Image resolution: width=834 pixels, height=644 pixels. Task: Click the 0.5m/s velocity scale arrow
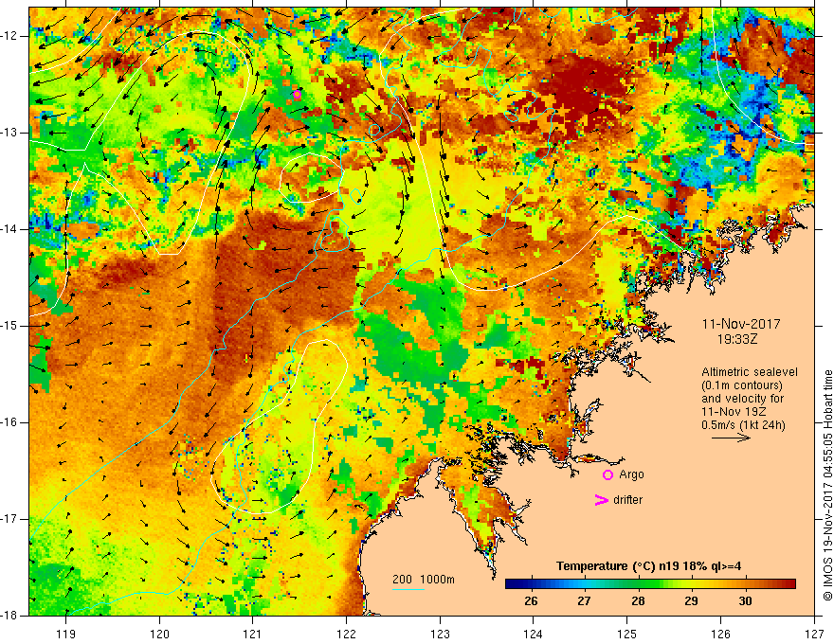tap(731, 438)
